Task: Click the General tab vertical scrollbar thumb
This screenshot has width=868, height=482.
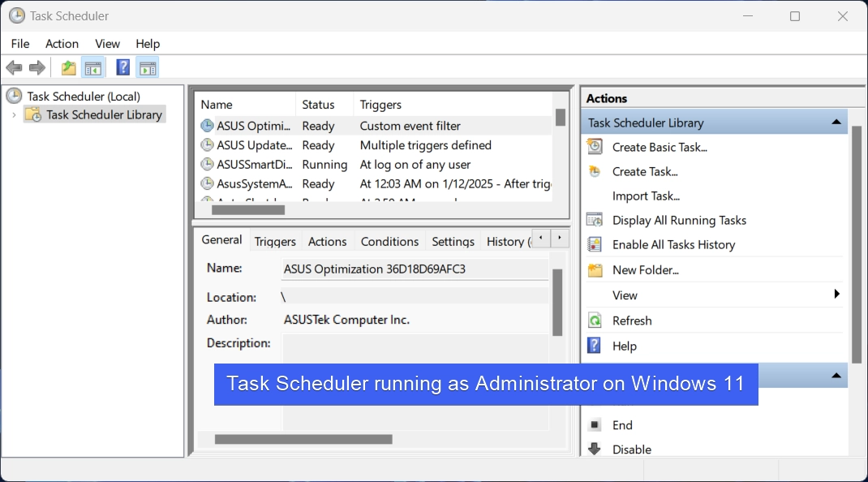Action: 557,303
